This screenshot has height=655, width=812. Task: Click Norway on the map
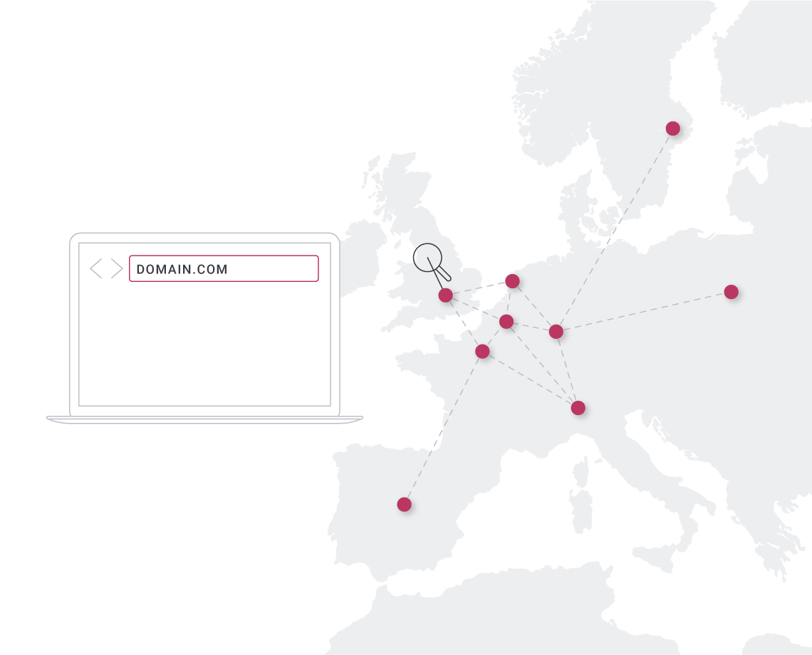click(548, 107)
